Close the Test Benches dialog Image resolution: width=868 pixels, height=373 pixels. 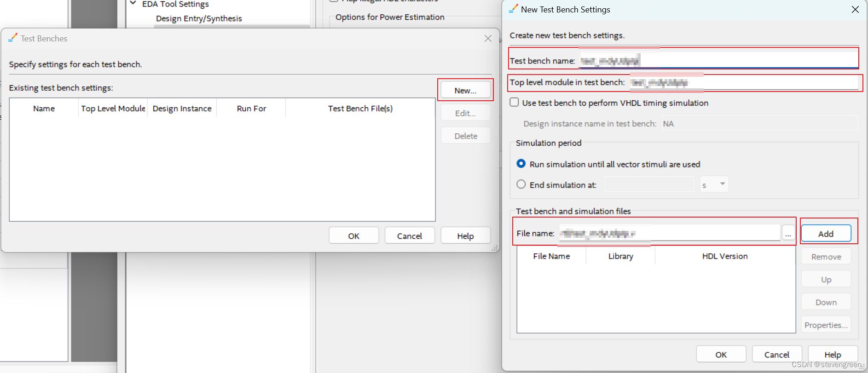click(488, 39)
